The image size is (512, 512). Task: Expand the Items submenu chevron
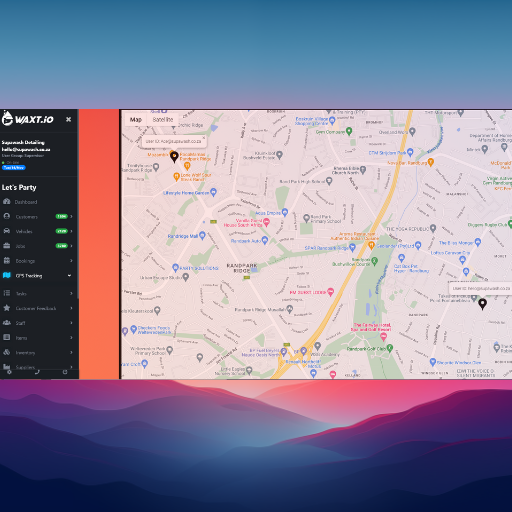(x=71, y=338)
